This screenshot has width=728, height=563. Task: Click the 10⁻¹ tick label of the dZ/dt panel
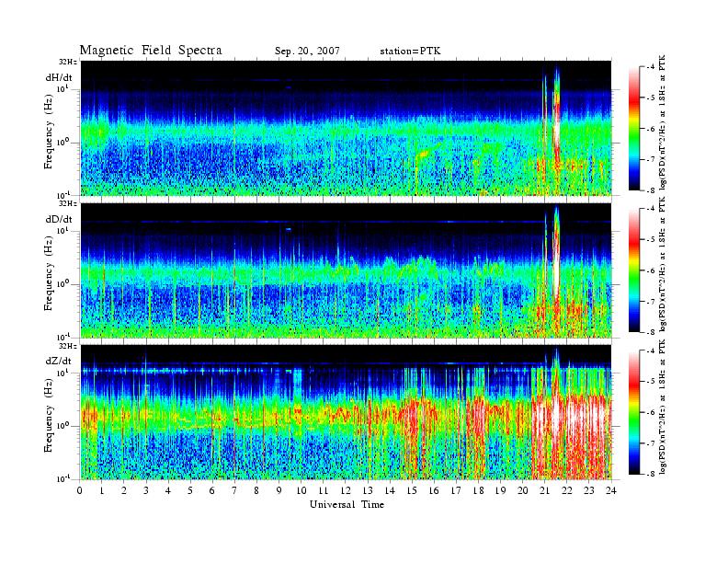(63, 478)
